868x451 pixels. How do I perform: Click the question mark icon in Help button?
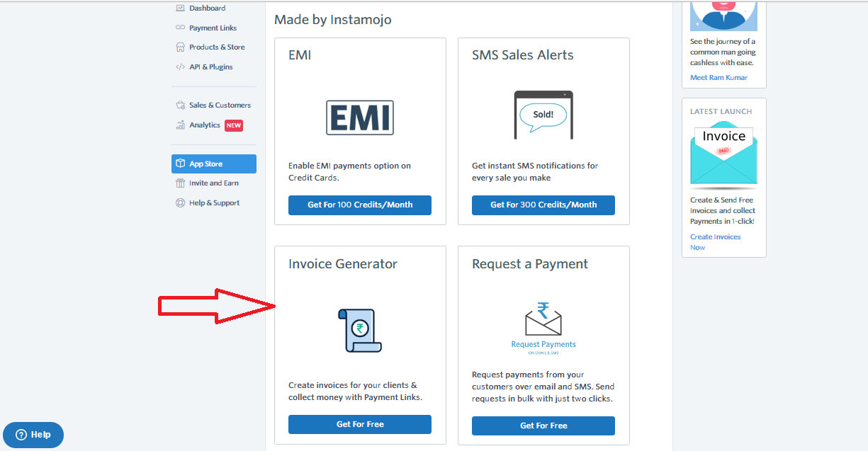pyautogui.click(x=21, y=435)
